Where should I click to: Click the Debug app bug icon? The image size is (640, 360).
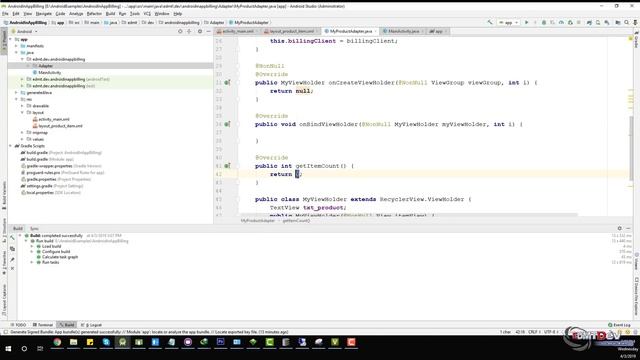click(544, 22)
